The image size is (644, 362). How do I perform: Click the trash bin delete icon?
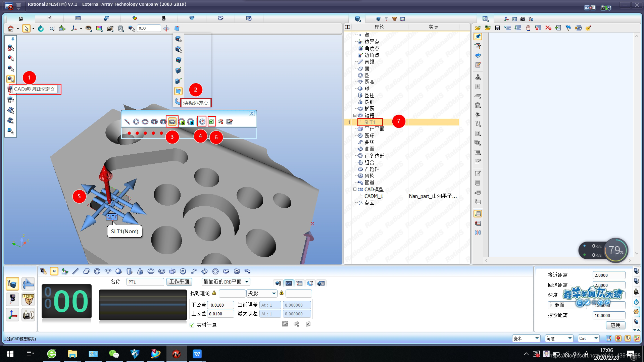tap(121, 29)
